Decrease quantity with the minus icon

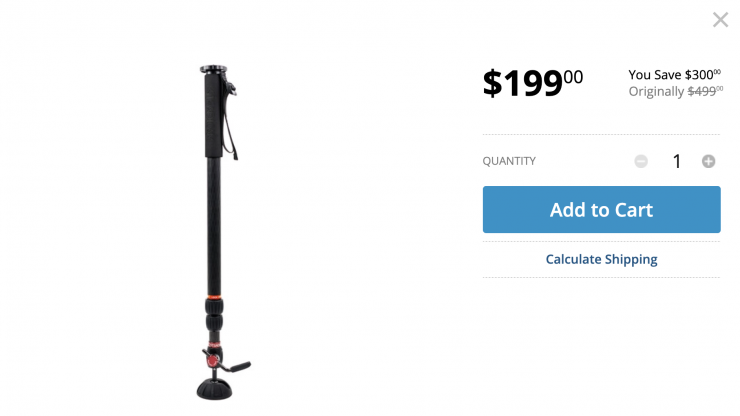pos(641,161)
